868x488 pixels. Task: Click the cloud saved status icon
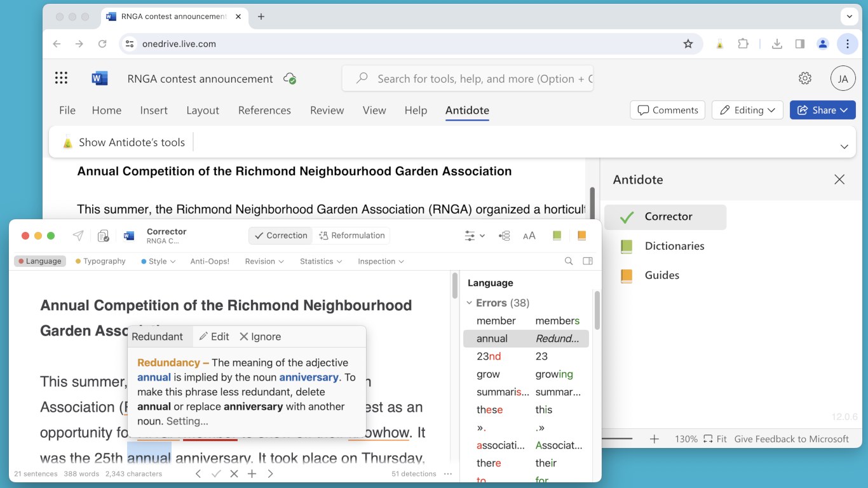pyautogui.click(x=290, y=79)
